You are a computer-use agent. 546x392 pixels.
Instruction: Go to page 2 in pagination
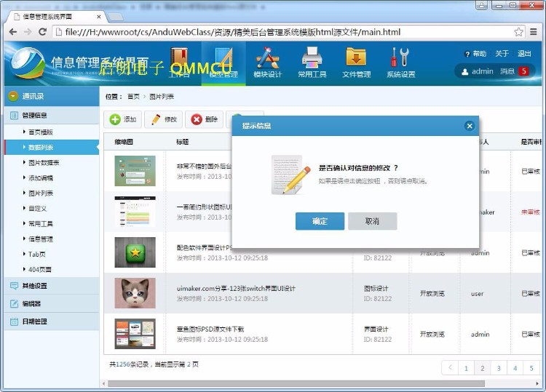pyautogui.click(x=482, y=368)
